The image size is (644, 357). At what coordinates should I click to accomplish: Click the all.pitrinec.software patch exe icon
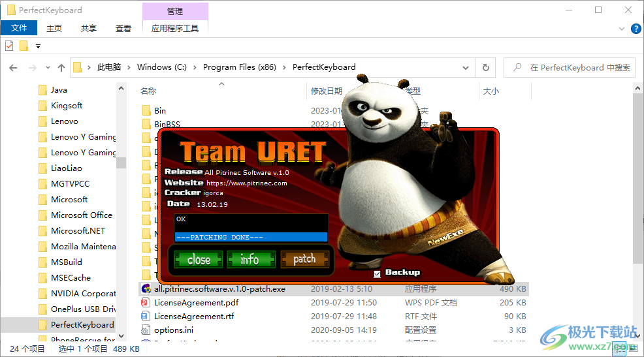tap(146, 289)
